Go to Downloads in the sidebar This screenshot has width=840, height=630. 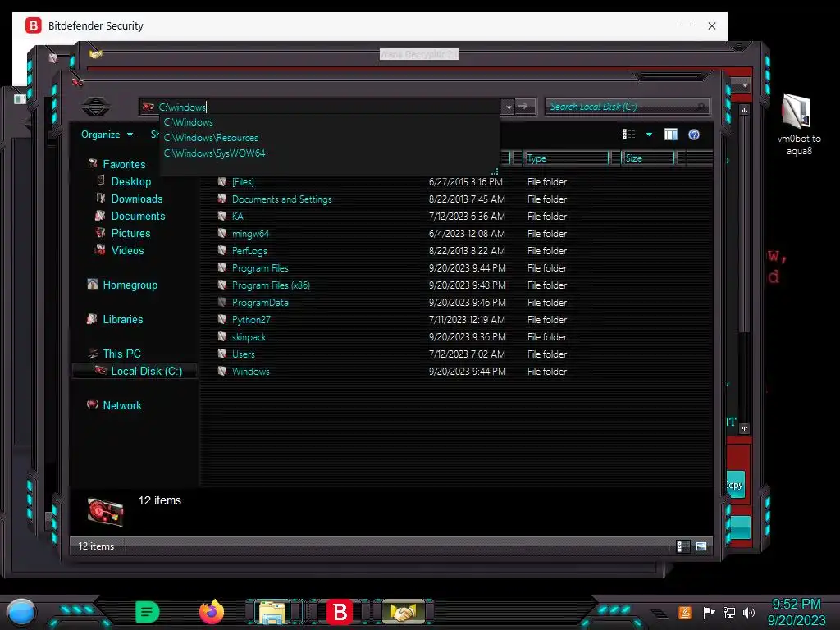coord(137,199)
